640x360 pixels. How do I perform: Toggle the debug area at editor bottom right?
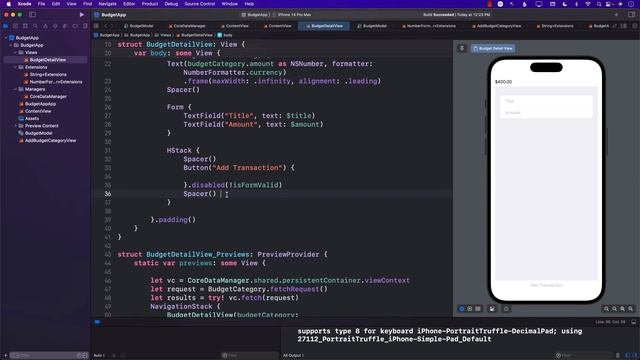coord(634,322)
